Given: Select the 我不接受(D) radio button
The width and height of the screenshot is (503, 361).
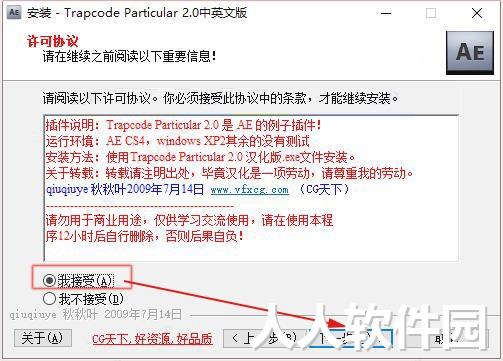Looking at the screenshot, I should click(49, 299).
